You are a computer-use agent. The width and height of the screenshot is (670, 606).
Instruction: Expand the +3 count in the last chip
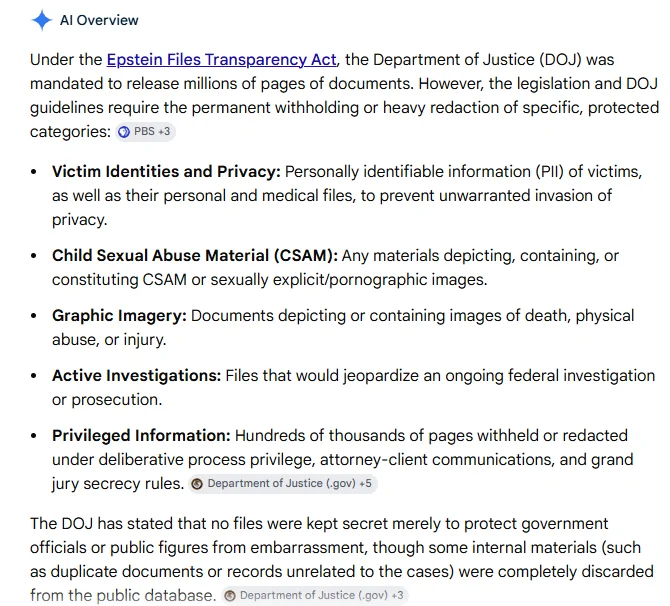(x=397, y=595)
